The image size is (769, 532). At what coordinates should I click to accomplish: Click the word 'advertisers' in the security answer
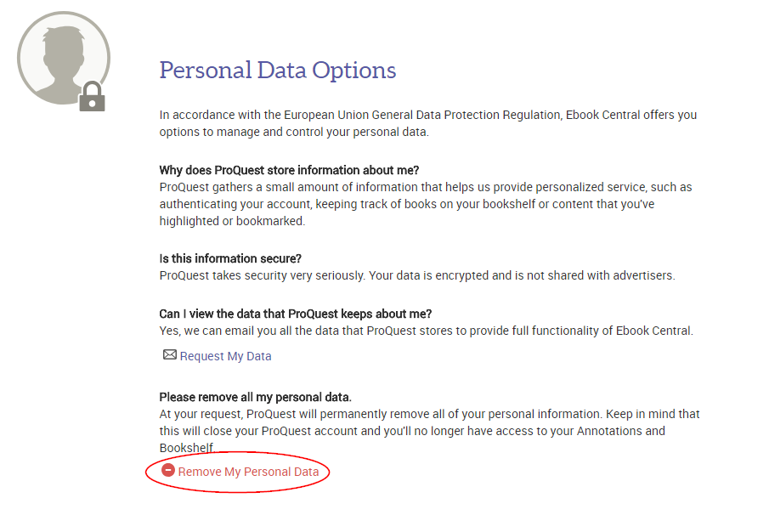[x=642, y=275]
